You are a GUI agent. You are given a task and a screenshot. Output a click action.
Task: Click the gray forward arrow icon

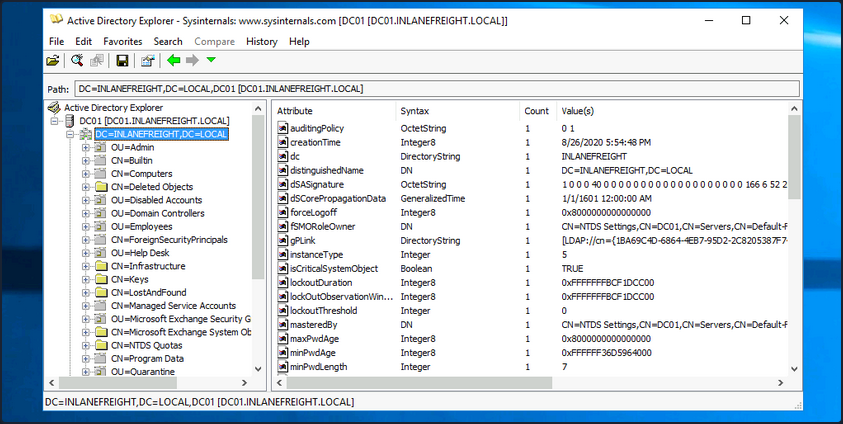(x=192, y=61)
